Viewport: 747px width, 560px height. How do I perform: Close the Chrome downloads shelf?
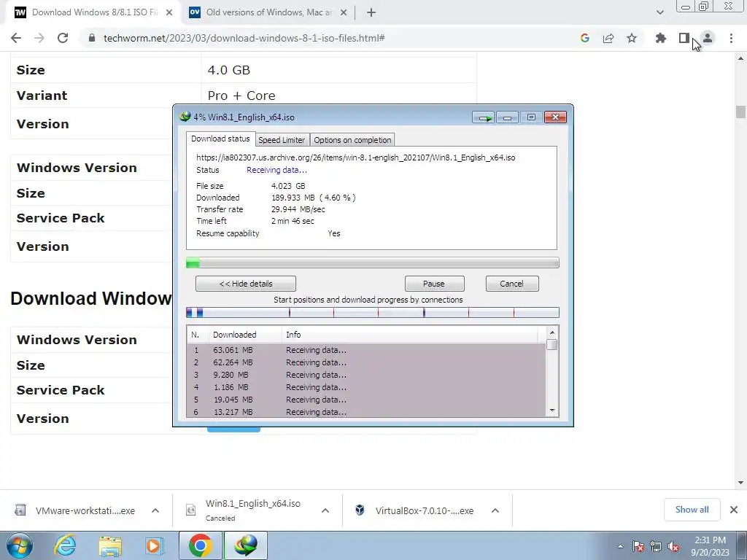pos(734,510)
